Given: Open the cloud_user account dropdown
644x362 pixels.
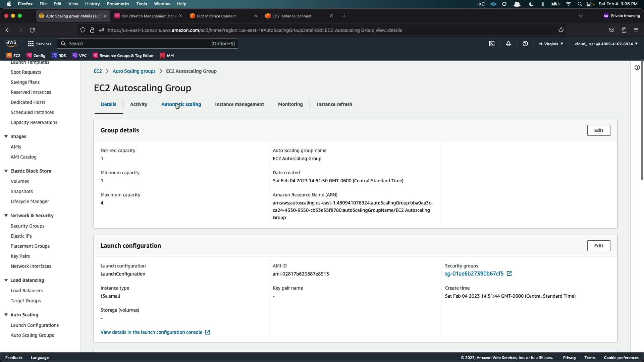Looking at the screenshot, I should 606,44.
